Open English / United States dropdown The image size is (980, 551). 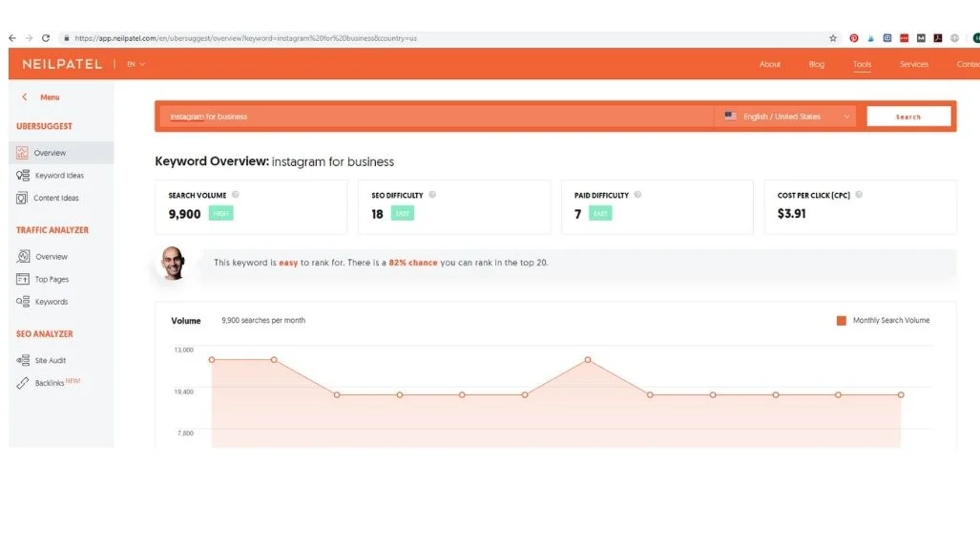[785, 117]
